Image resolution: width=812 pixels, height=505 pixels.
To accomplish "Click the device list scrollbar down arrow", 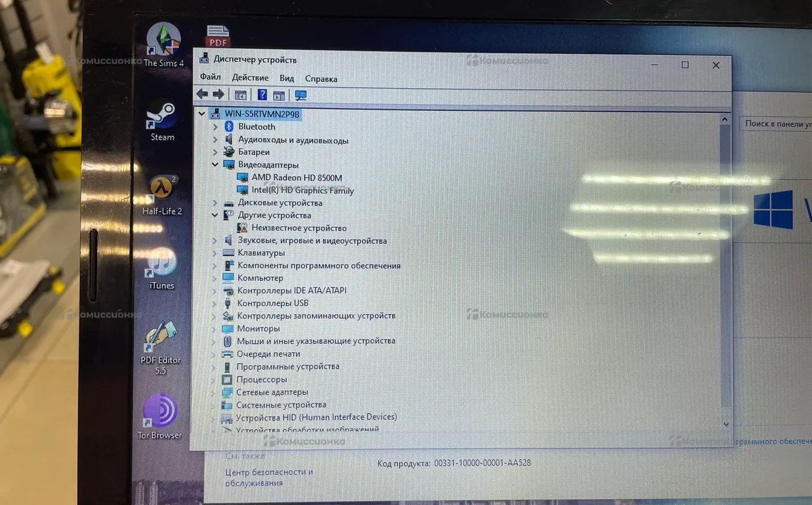I will [x=726, y=423].
